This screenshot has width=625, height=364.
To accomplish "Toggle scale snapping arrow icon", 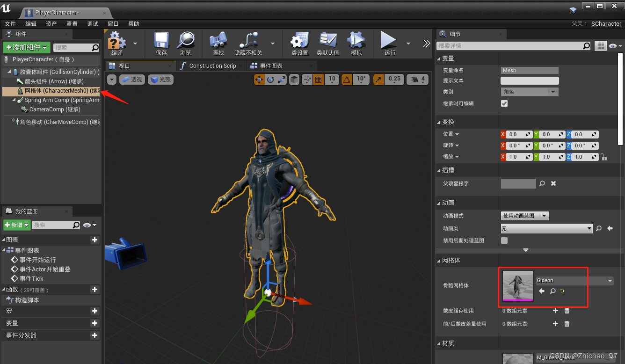I will pos(378,80).
